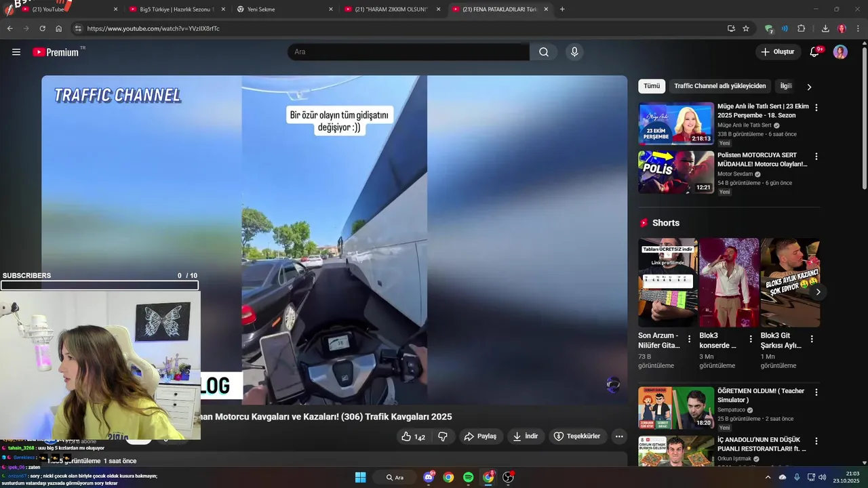The width and height of the screenshot is (868, 488).
Task: Bookmark this page with star icon
Action: [x=746, y=28]
